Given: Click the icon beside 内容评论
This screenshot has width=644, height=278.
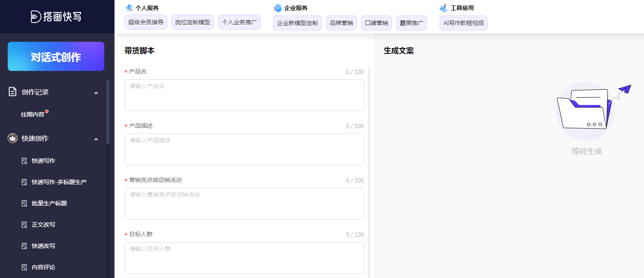Looking at the screenshot, I should (24, 267).
